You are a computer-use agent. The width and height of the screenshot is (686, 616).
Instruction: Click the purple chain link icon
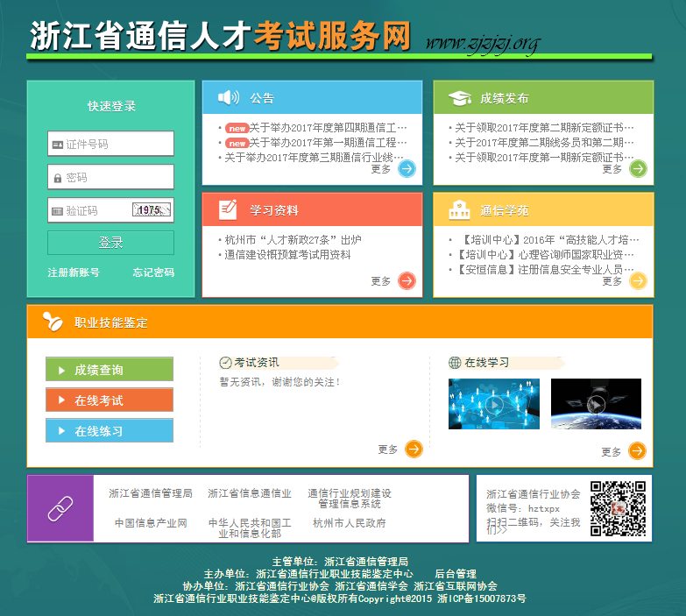(x=60, y=508)
